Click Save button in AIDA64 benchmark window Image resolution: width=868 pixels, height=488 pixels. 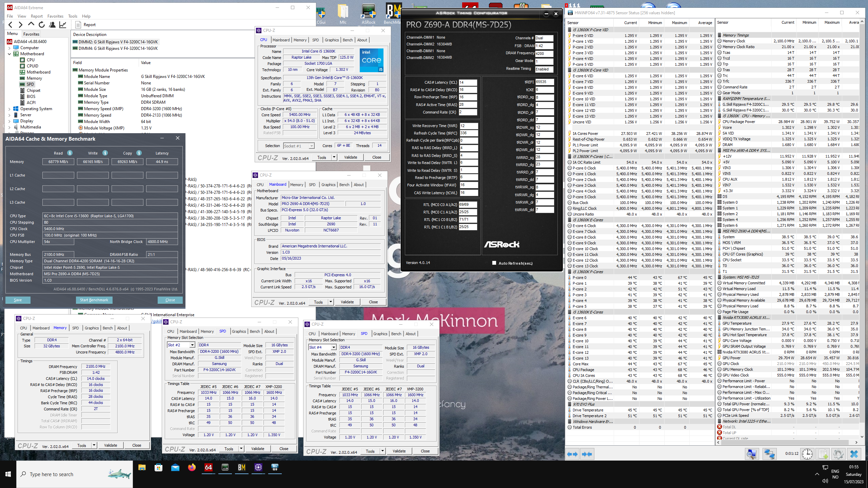pyautogui.click(x=18, y=300)
